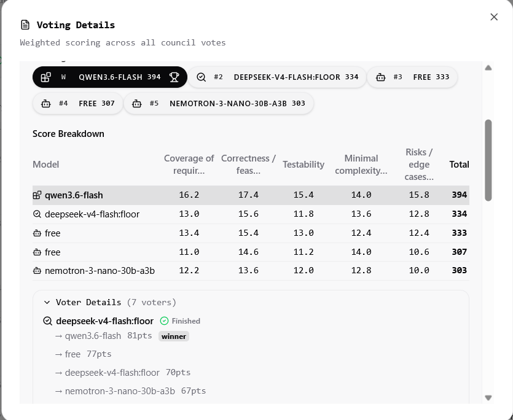The image size is (513, 420).
Task: Click the robot icon in #5 NEMOTRON chip
Action: click(x=136, y=104)
